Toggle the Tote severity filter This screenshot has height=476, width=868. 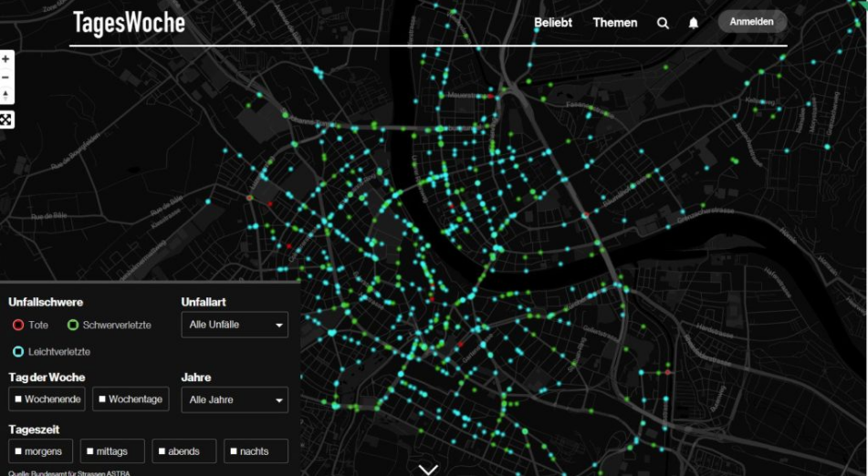tap(18, 325)
